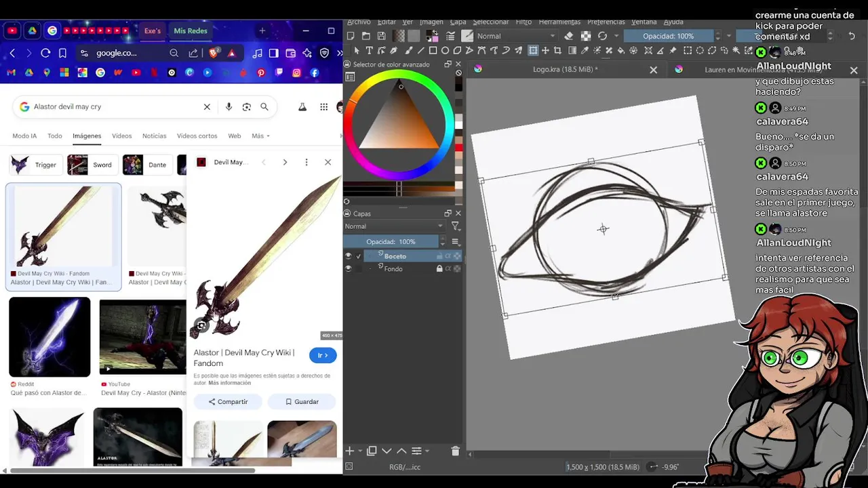Open the add-layer dropdown arrow in Capas
The height and width of the screenshot is (488, 868).
click(x=359, y=451)
